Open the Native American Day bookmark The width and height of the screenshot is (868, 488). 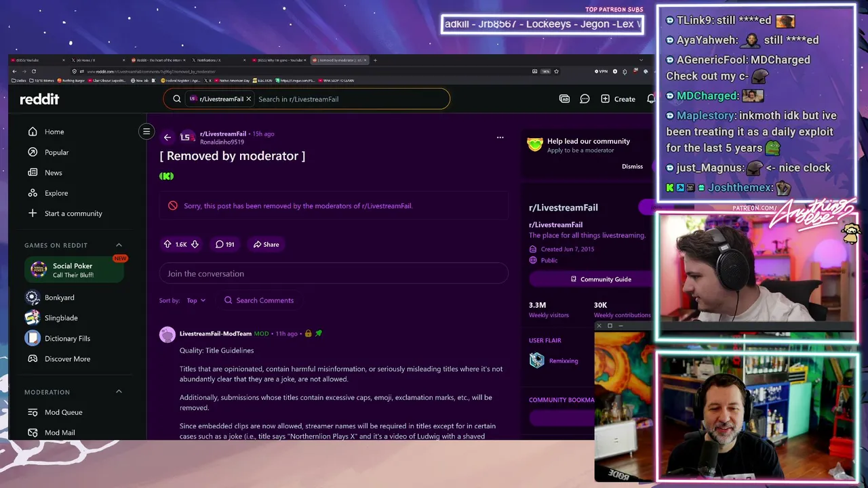click(x=231, y=80)
